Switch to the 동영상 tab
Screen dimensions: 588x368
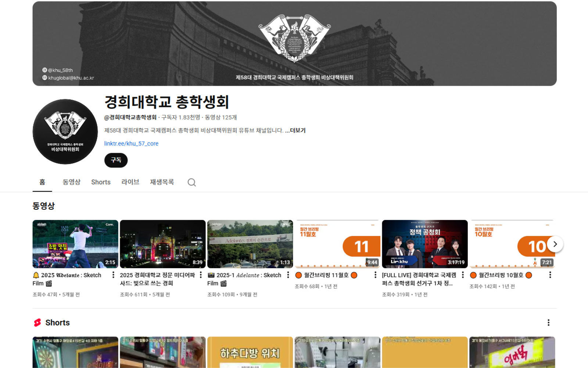tap(71, 182)
